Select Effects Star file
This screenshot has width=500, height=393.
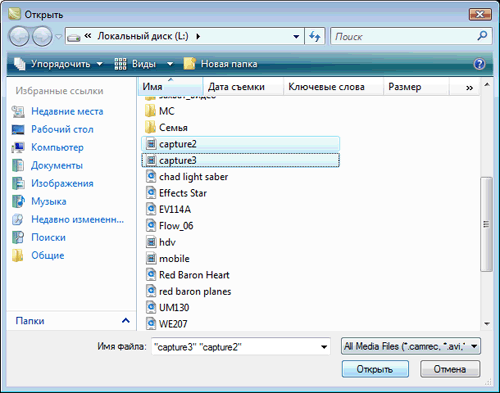click(183, 193)
